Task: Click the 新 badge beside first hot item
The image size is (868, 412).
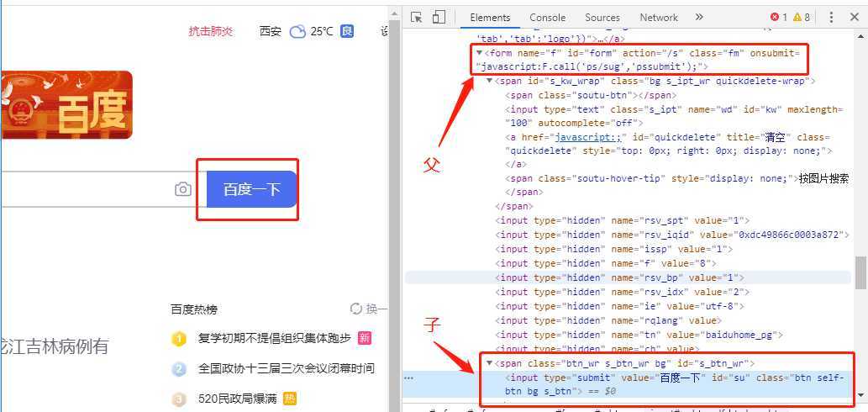Action: [x=364, y=338]
